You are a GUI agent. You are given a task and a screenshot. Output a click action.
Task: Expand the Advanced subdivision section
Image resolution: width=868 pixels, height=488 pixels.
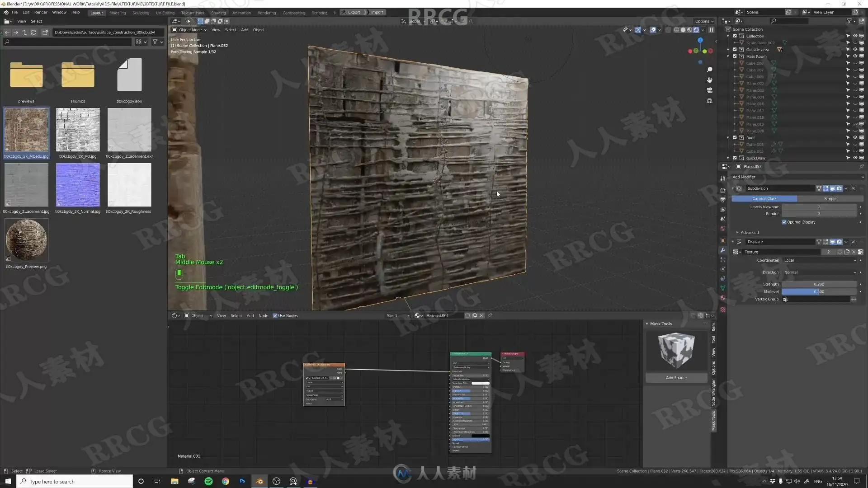749,232
